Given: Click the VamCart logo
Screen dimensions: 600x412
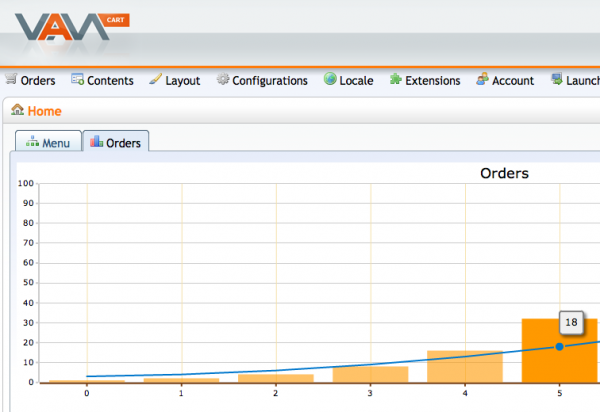Looking at the screenshot, I should (x=72, y=27).
